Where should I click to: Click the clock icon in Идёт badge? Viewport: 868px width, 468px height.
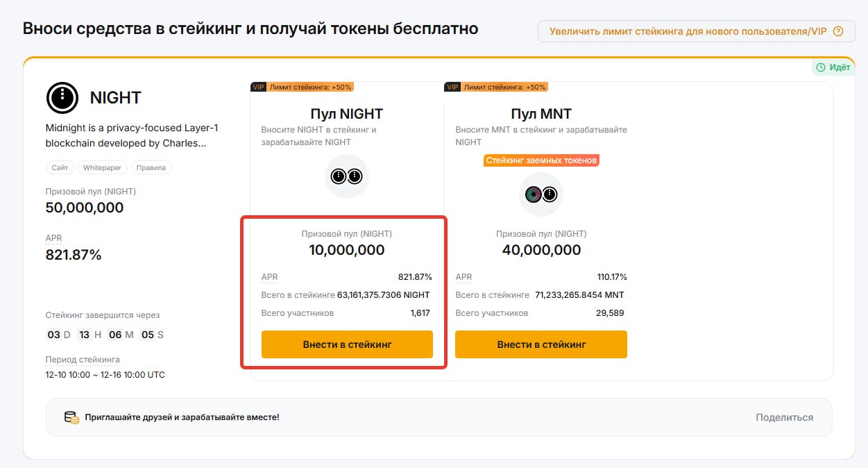821,67
